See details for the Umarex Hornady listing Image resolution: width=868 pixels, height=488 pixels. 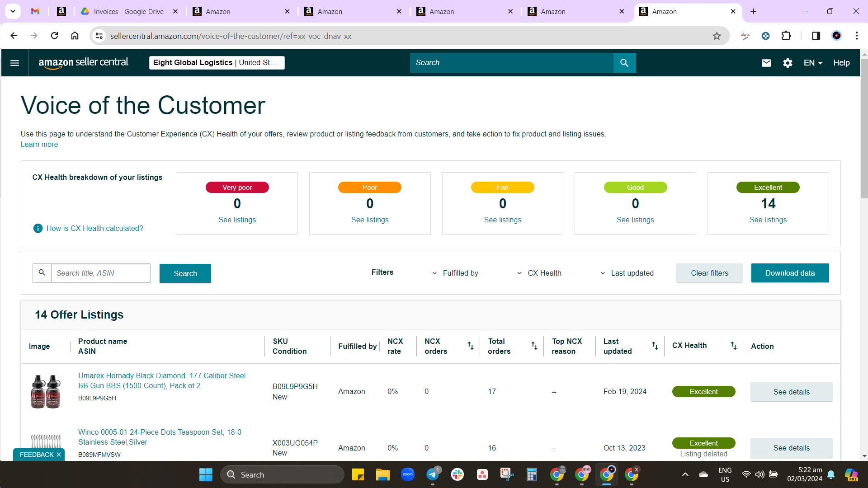point(792,392)
